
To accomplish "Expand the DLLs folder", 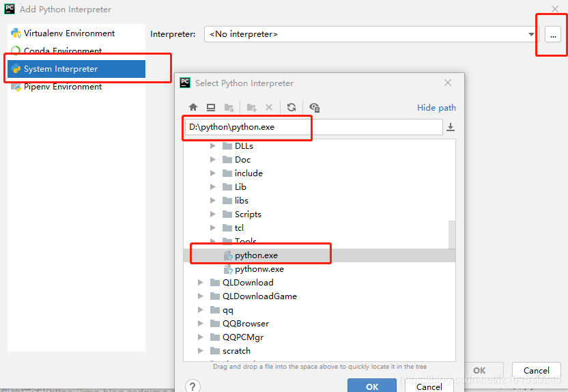I will coord(212,146).
